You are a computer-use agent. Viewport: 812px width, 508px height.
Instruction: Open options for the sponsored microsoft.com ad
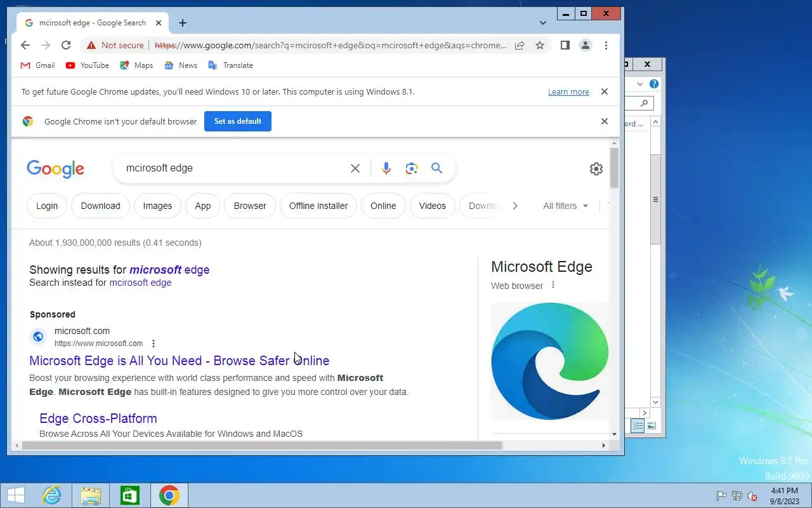coord(154,344)
